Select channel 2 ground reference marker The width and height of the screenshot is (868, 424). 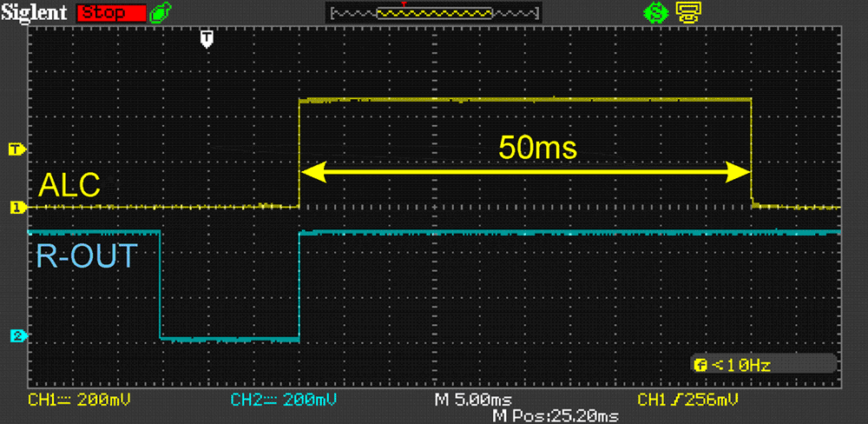(15, 335)
